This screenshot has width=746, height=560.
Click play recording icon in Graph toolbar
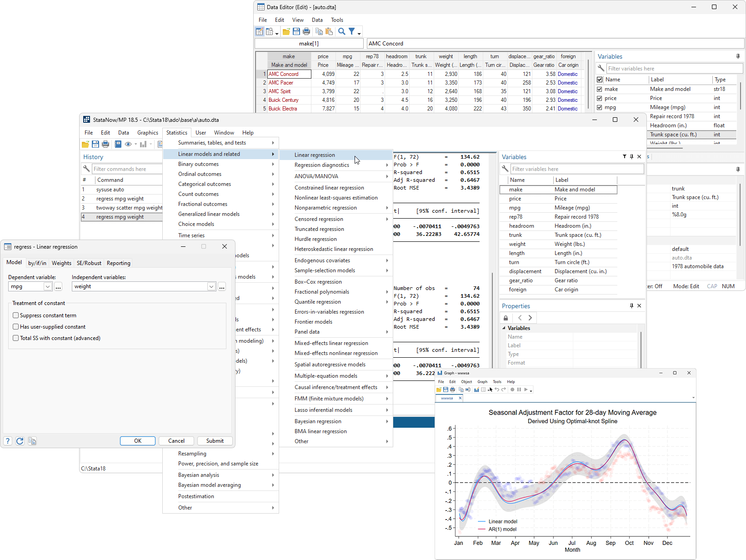[526, 390]
